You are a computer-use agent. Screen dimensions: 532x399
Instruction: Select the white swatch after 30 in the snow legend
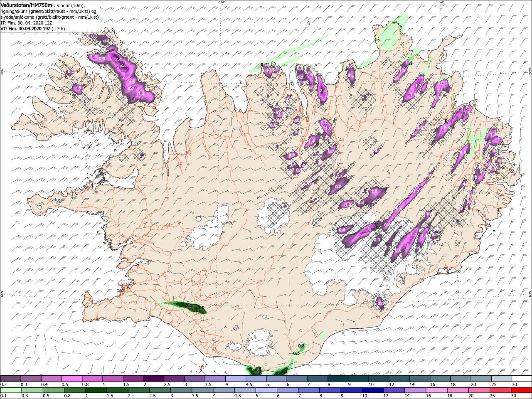point(522,379)
